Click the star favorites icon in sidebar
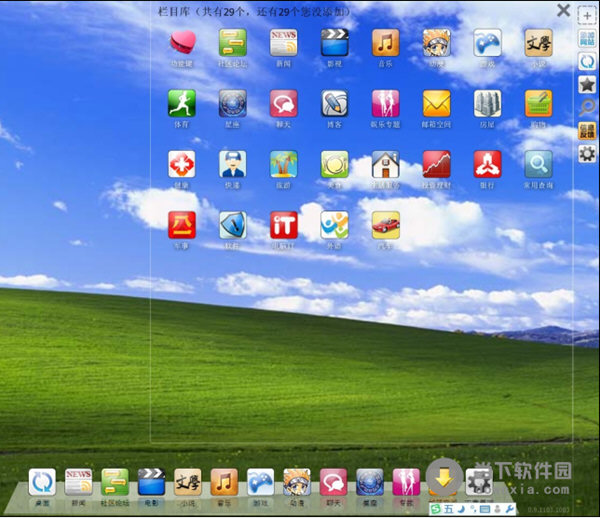The height and width of the screenshot is (518, 600). coord(587,84)
